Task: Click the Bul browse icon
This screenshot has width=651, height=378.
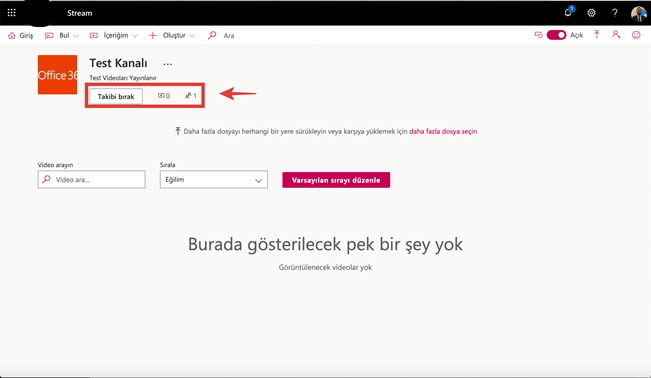Action: pos(49,35)
